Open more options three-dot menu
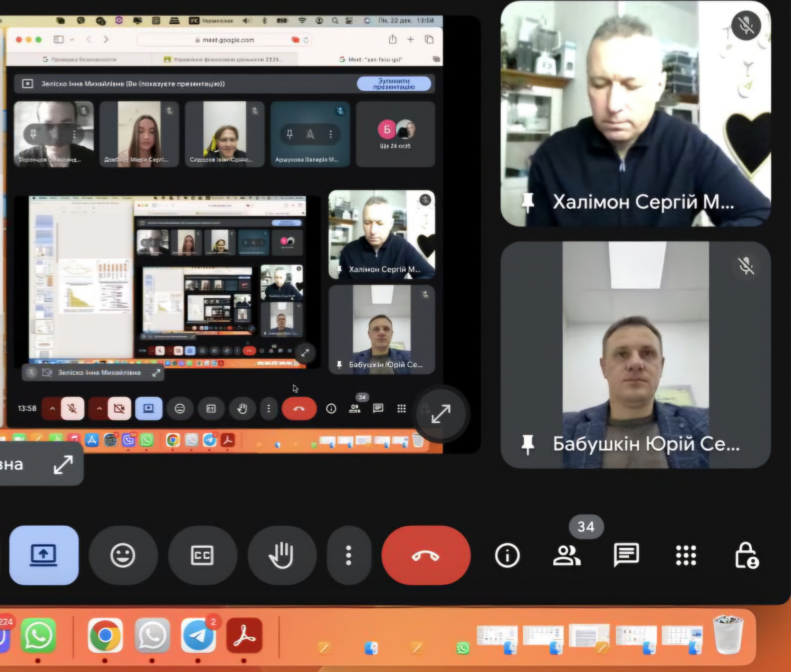791x672 pixels. [x=348, y=555]
